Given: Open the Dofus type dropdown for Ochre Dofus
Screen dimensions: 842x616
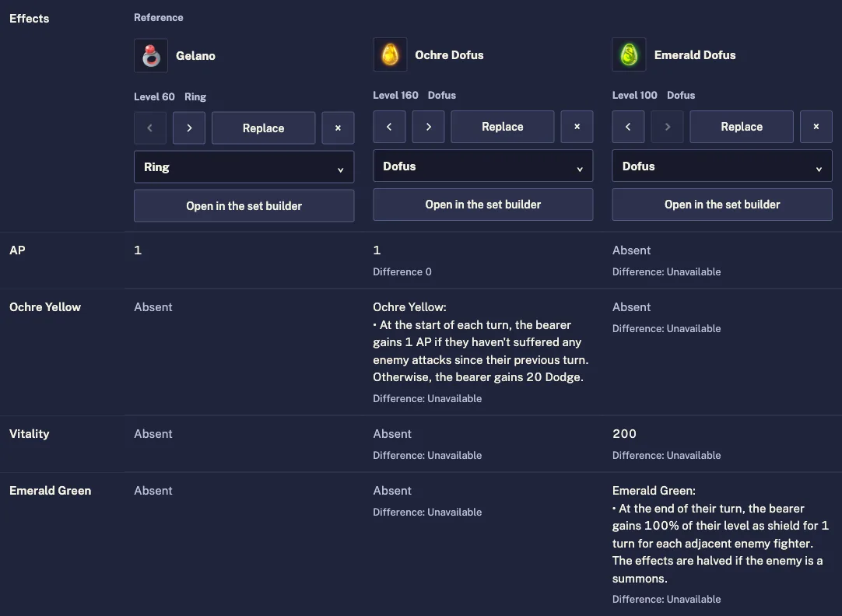Looking at the screenshot, I should [482, 166].
